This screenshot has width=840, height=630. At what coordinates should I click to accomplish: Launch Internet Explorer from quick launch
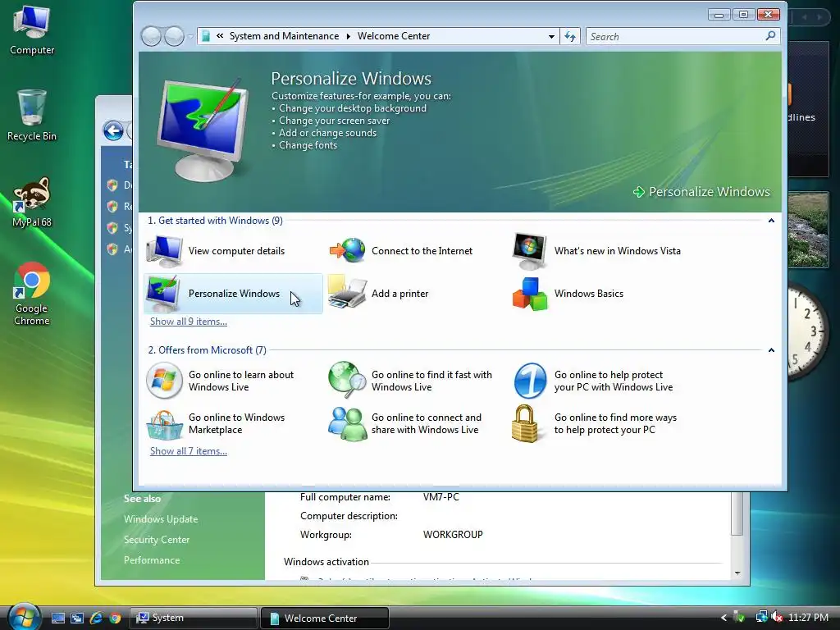97,618
